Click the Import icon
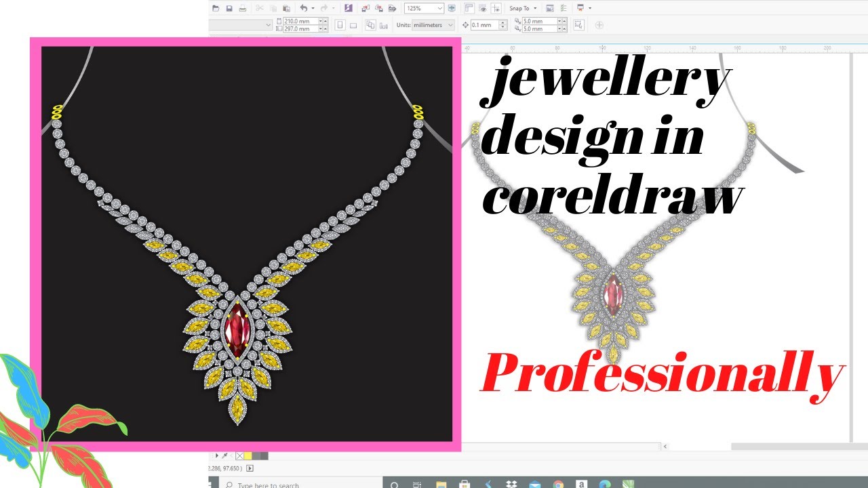 pos(366,8)
